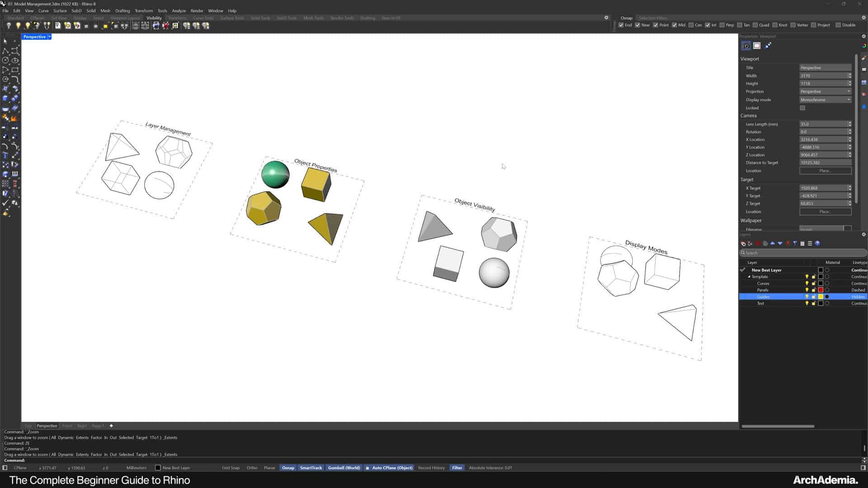Click the new layer icon in Layers panel
This screenshot has height=488, width=868.
743,244
